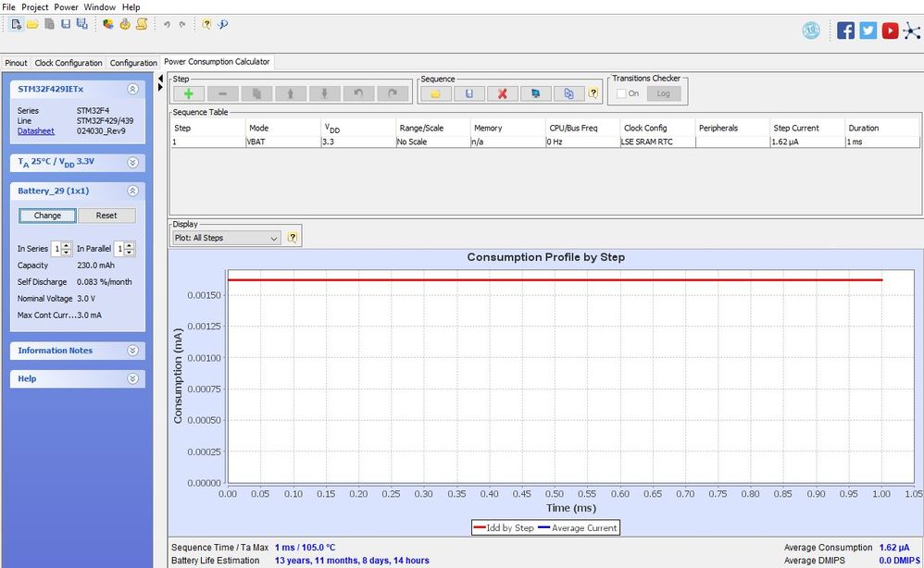Click the Sequence monitor compare icon

coord(536,93)
